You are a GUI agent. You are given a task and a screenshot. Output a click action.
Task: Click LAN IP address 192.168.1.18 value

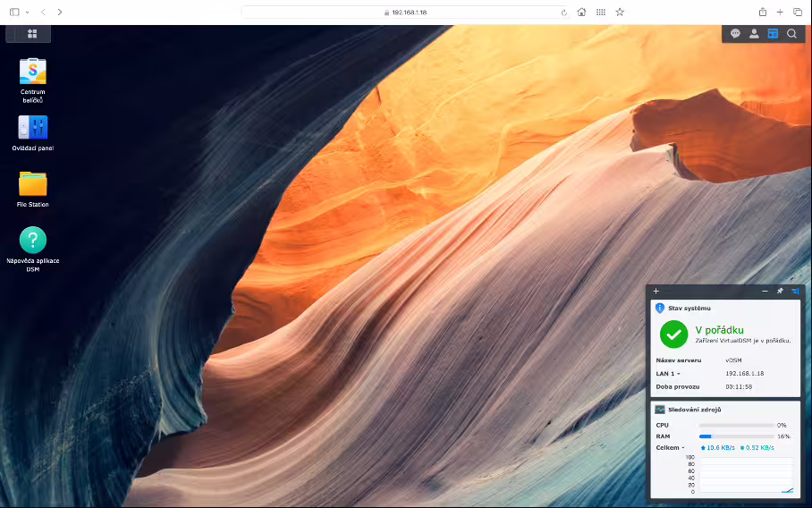pos(745,373)
